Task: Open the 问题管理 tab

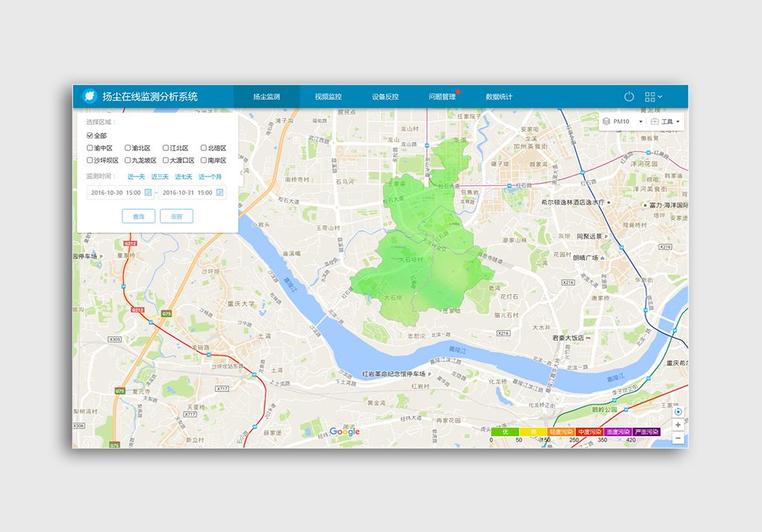Action: click(x=442, y=97)
